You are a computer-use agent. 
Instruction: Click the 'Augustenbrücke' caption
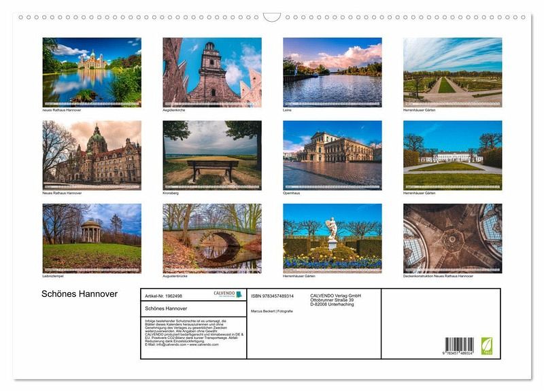[175, 277]
